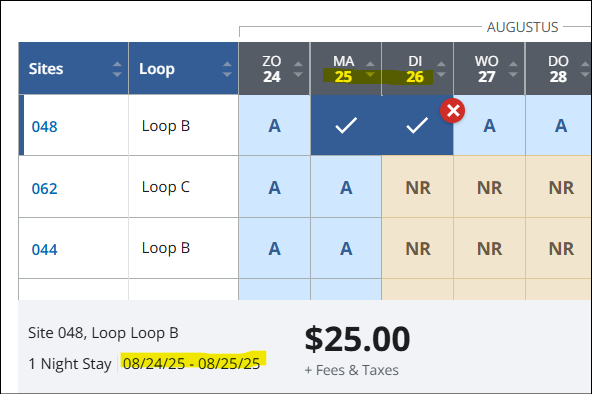Viewport: 592px width, 394px height.
Task: Sort the Loop column arrows
Action: [227, 69]
